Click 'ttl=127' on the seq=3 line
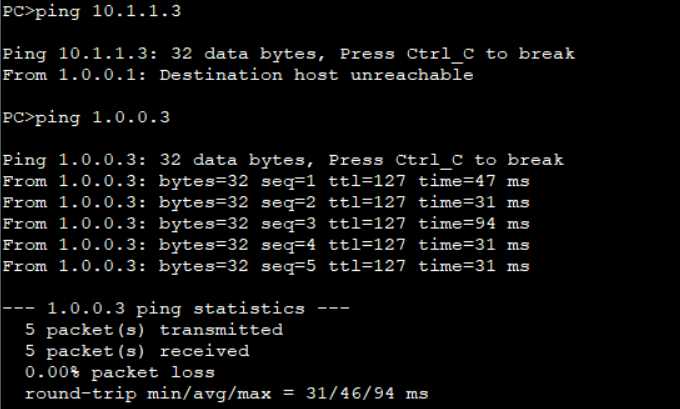Image resolution: width=680 pixels, height=409 pixels. (367, 224)
